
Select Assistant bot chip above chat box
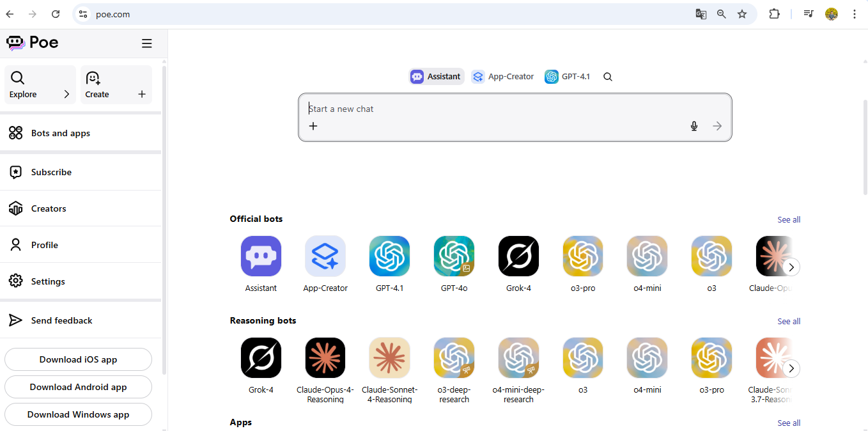point(437,77)
